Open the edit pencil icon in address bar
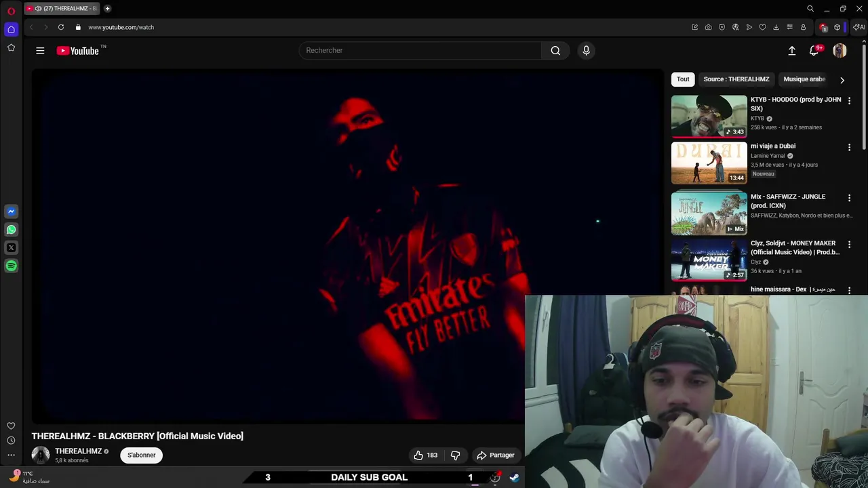Viewport: 868px width, 488px height. [694, 27]
